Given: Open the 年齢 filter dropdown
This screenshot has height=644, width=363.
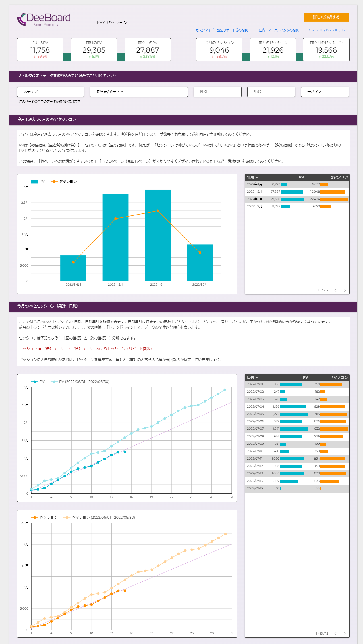Looking at the screenshot, I should (271, 92).
